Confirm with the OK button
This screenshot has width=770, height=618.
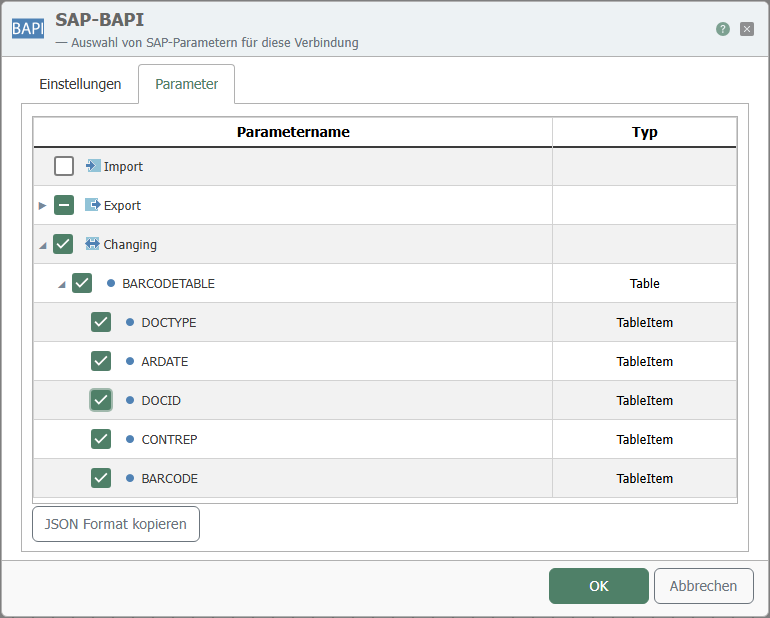tap(599, 586)
